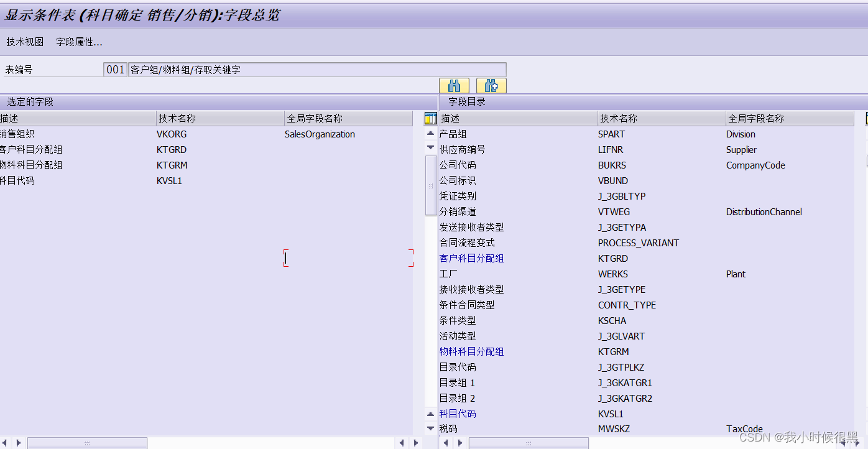The image size is (868, 449).
Task: Click the 客户组/物料组/存取关键字 description field
Action: [x=317, y=70]
